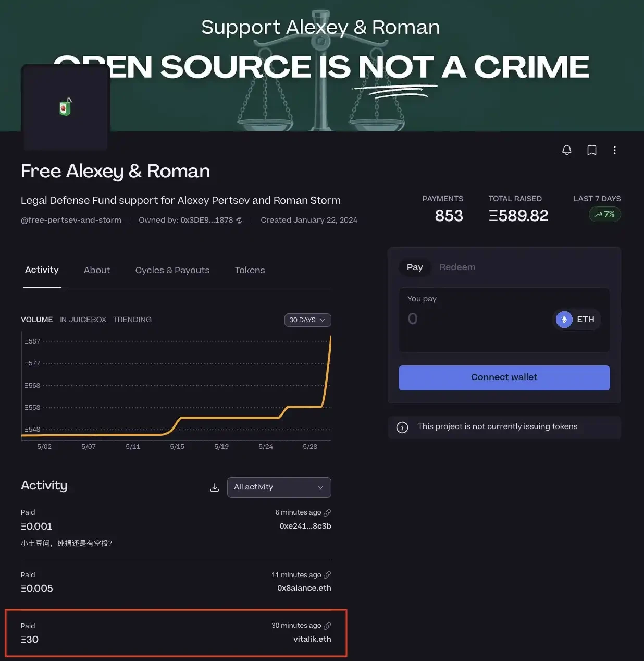Open the three-dot more options menu
644x661 pixels.
click(615, 150)
